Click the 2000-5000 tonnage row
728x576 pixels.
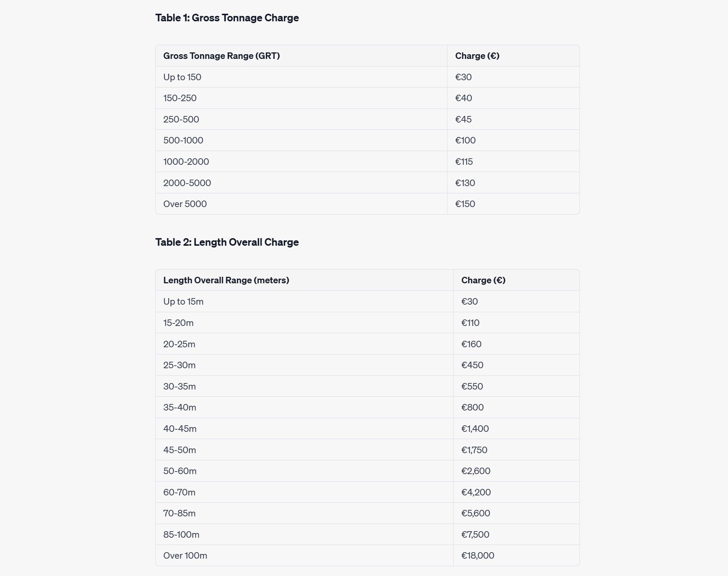pyautogui.click(x=367, y=183)
